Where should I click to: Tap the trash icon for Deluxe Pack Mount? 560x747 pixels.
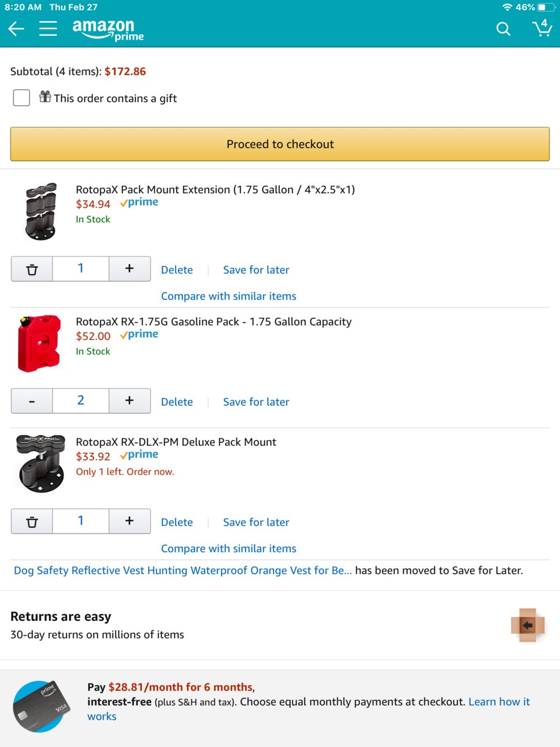click(x=32, y=521)
